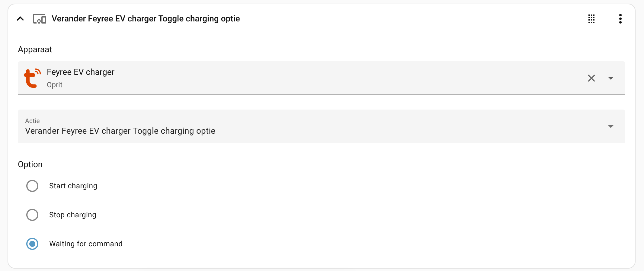The image size is (644, 271).
Task: Click the card header title text
Action: [x=146, y=19]
